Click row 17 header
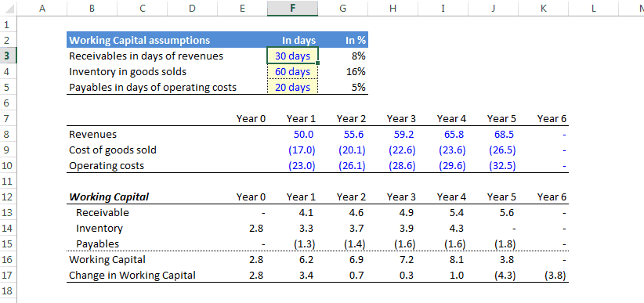The height and width of the screenshot is (303, 644). click(x=7, y=275)
